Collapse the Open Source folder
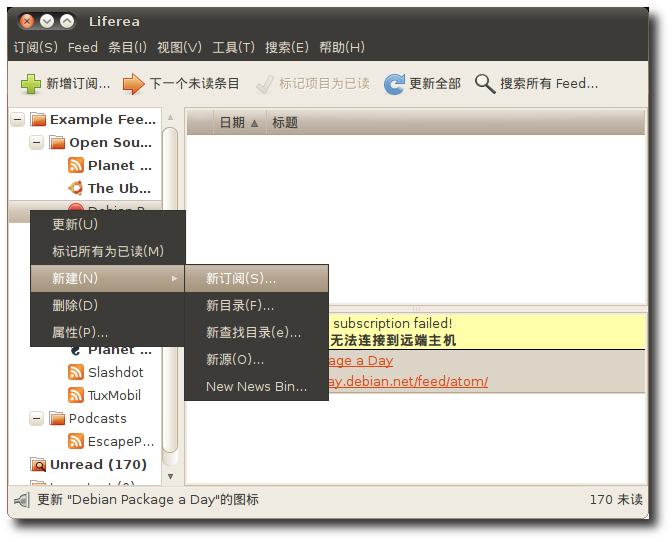 [x=36, y=142]
